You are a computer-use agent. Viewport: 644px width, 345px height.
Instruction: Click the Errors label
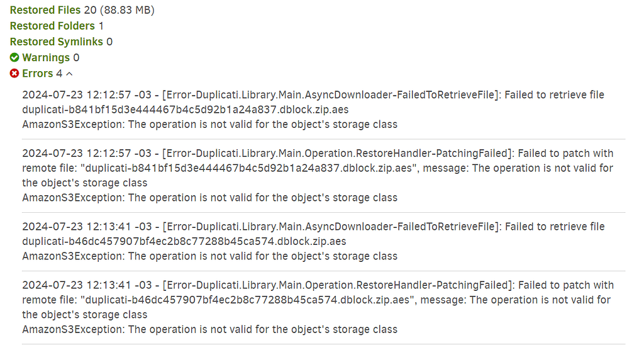tap(38, 74)
